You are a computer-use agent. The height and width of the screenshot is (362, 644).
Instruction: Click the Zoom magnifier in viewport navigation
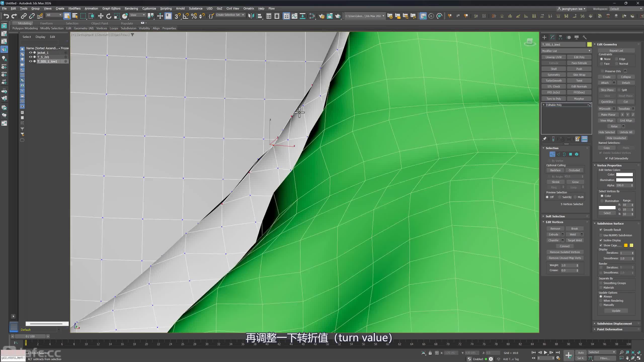[621, 352]
